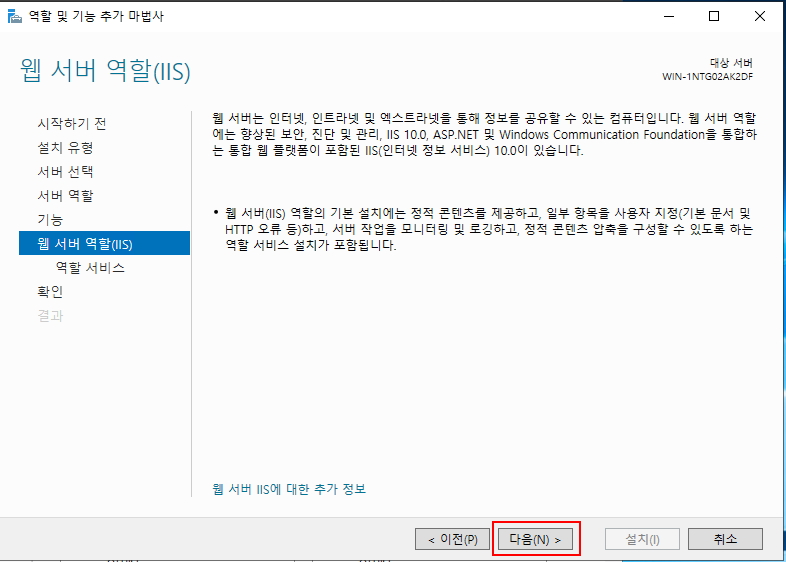Minimize the 역할 및 기능 추가 마법사 window
The height and width of the screenshot is (562, 786).
[668, 16]
